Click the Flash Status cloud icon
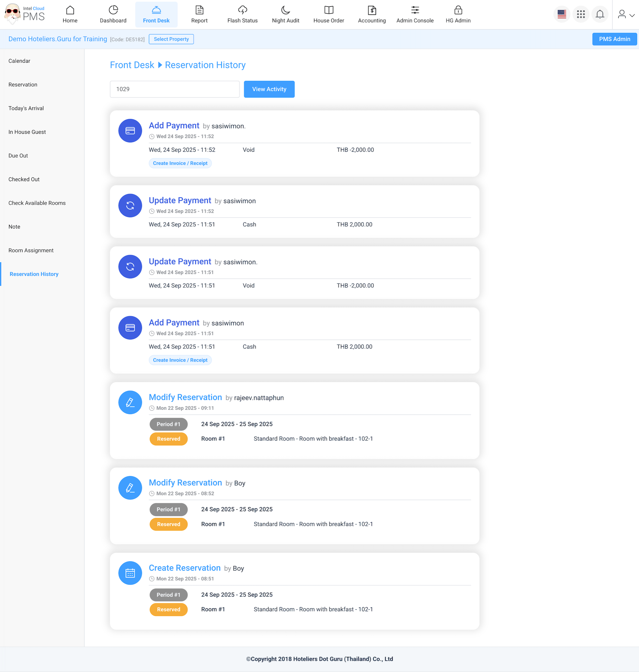This screenshot has height=672, width=639. tap(242, 10)
